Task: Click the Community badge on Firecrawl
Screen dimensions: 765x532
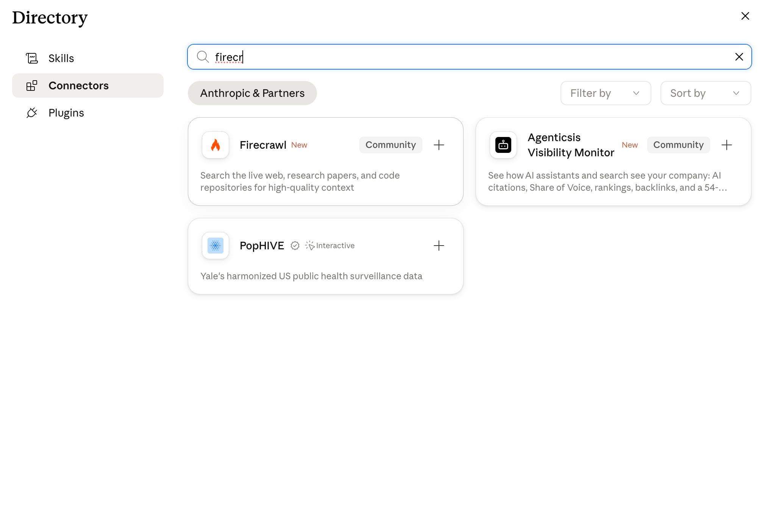Action: coord(390,145)
